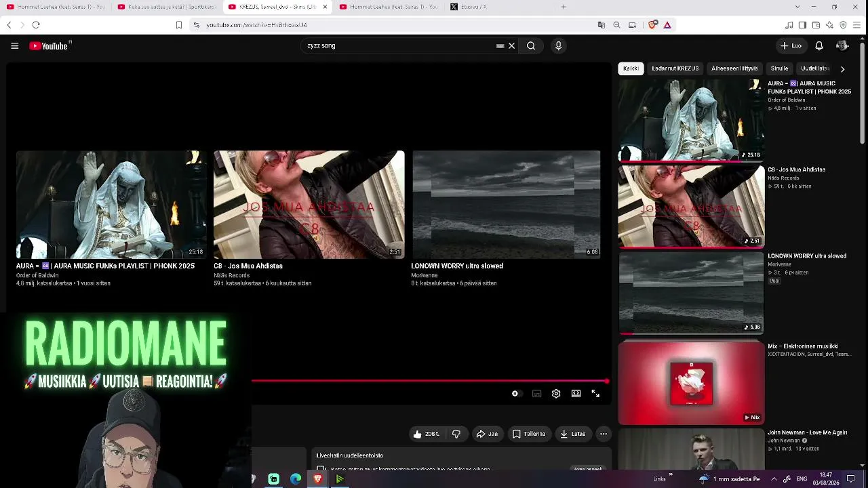This screenshot has width=868, height=488.
Task: Open John Newman - Love Me Again
Action: (808, 432)
